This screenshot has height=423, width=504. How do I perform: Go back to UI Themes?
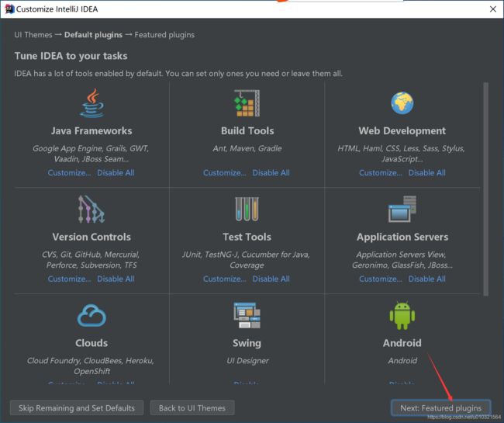pyautogui.click(x=192, y=408)
